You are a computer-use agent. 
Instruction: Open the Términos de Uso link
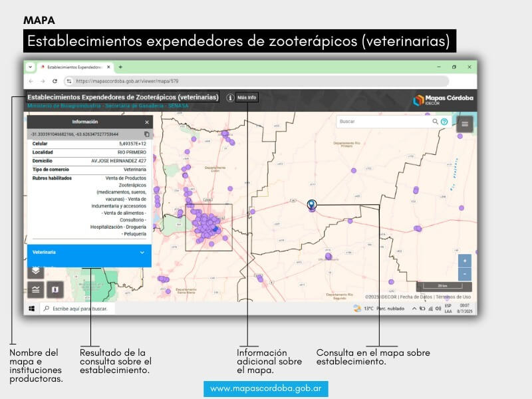(454, 297)
